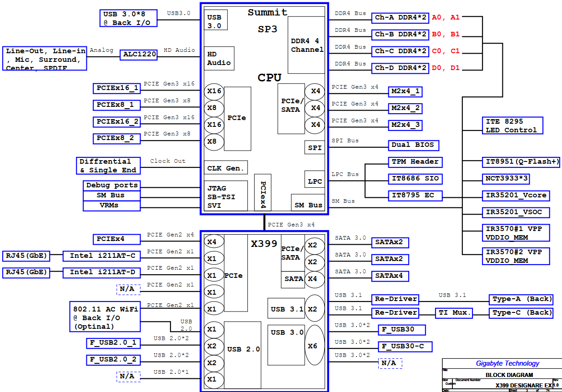Select the "TI Mux." block

pyautogui.click(x=455, y=313)
